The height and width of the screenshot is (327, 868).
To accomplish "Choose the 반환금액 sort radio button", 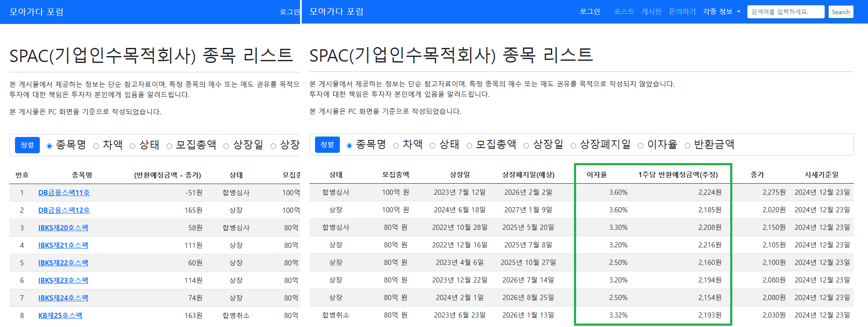I will pos(687,146).
